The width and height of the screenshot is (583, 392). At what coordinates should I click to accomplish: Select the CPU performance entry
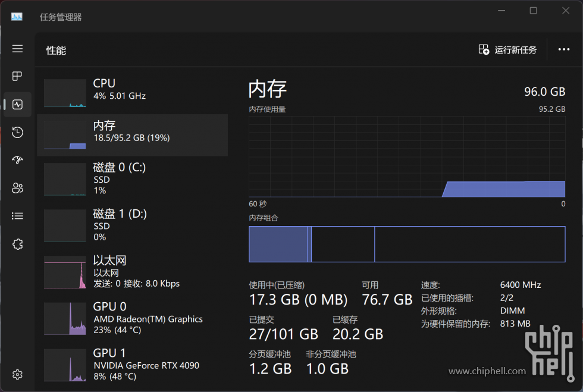coord(132,93)
